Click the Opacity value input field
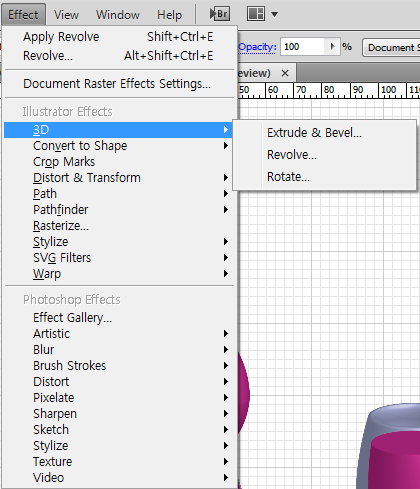The image size is (420, 489). 303,46
